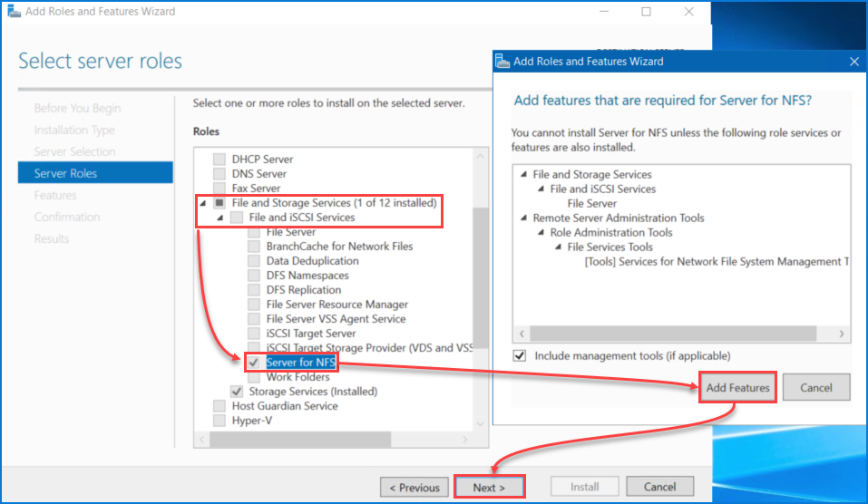This screenshot has height=504, width=868.
Task: Collapse Remote Server Administration Tools node
Action: point(523,218)
